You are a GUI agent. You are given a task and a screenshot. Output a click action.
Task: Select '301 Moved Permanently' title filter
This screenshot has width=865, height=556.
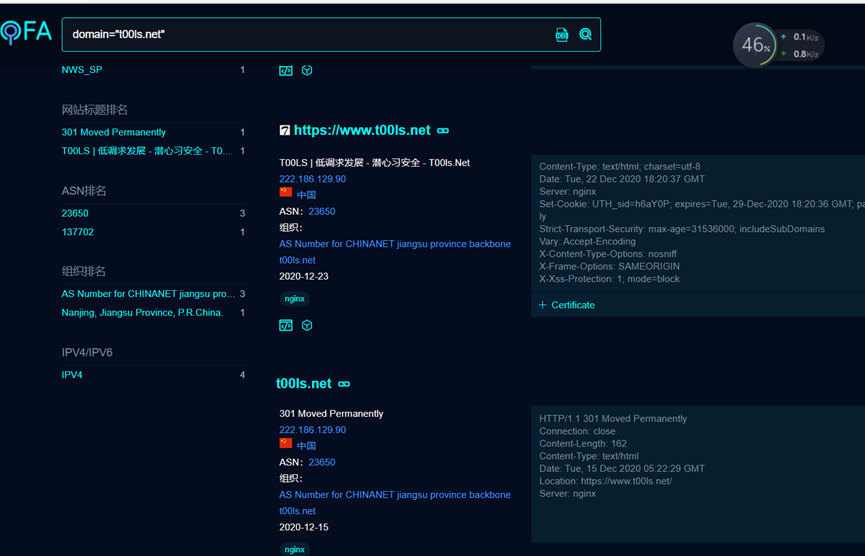(113, 132)
